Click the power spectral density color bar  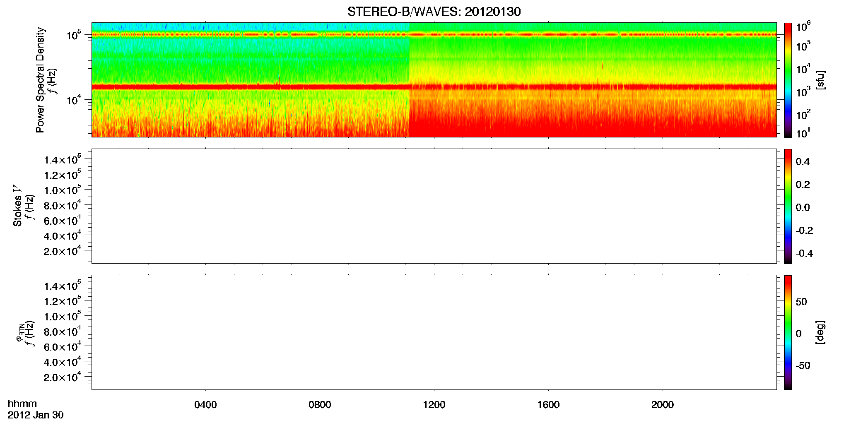pyautogui.click(x=788, y=80)
